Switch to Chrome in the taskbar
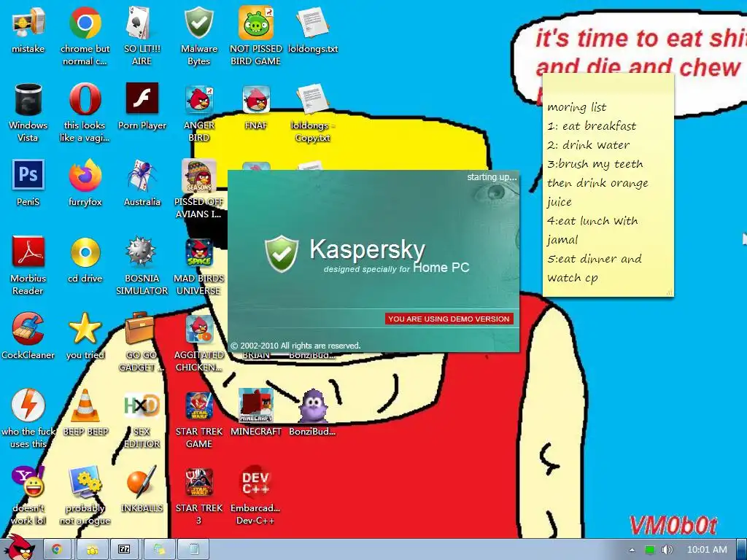This screenshot has height=560, width=747. pyautogui.click(x=57, y=550)
